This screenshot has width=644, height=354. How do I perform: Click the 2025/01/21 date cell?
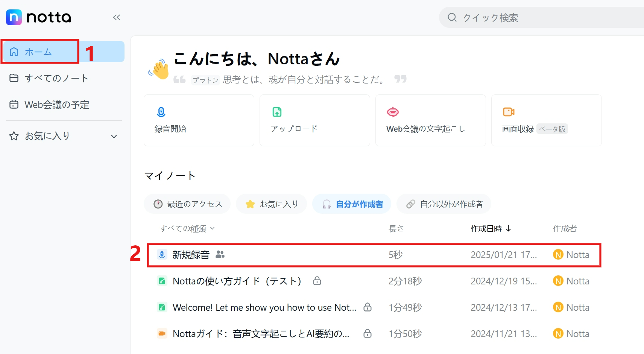click(504, 255)
